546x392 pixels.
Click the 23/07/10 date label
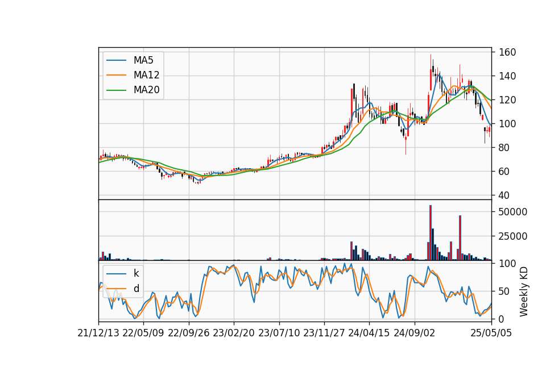tap(279, 333)
